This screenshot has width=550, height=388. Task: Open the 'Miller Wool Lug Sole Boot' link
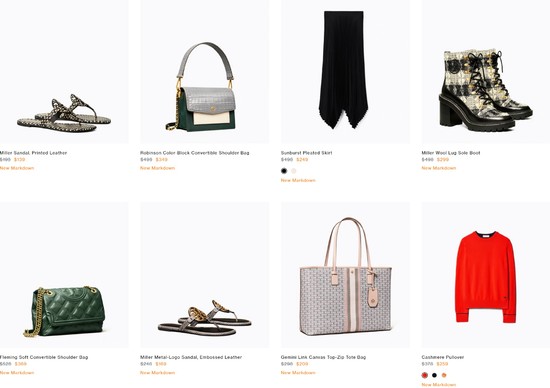451,153
